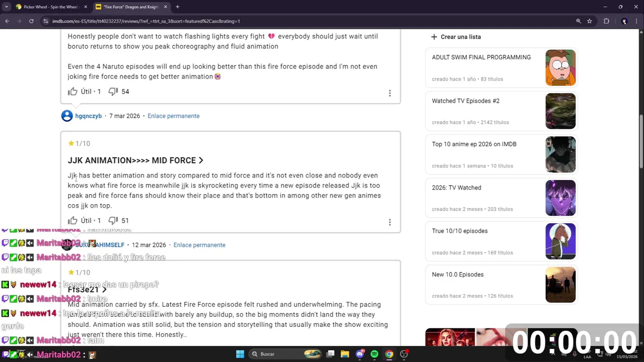Open Task View from the taskbar
This screenshot has height=362, width=644.
(331, 354)
